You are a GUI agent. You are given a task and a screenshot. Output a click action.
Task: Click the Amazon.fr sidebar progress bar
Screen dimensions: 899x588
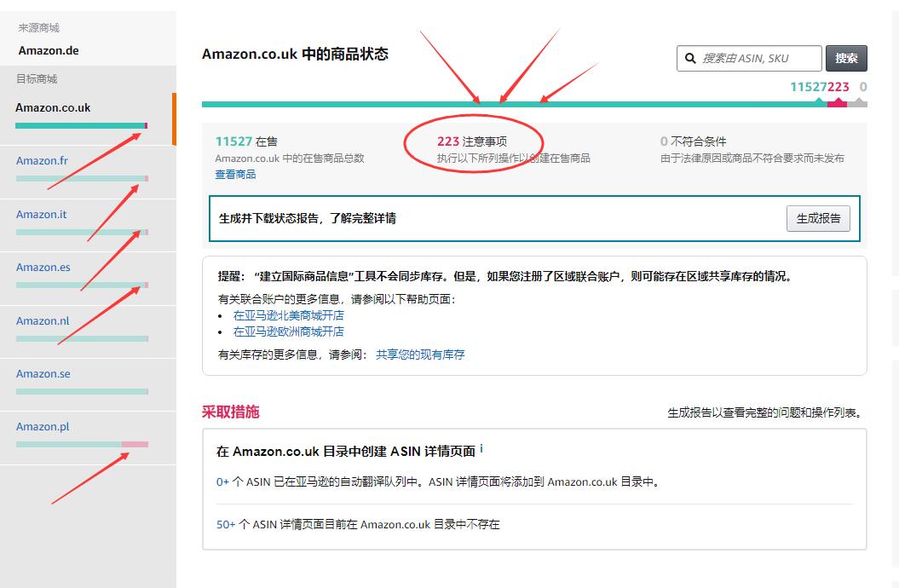[82, 178]
